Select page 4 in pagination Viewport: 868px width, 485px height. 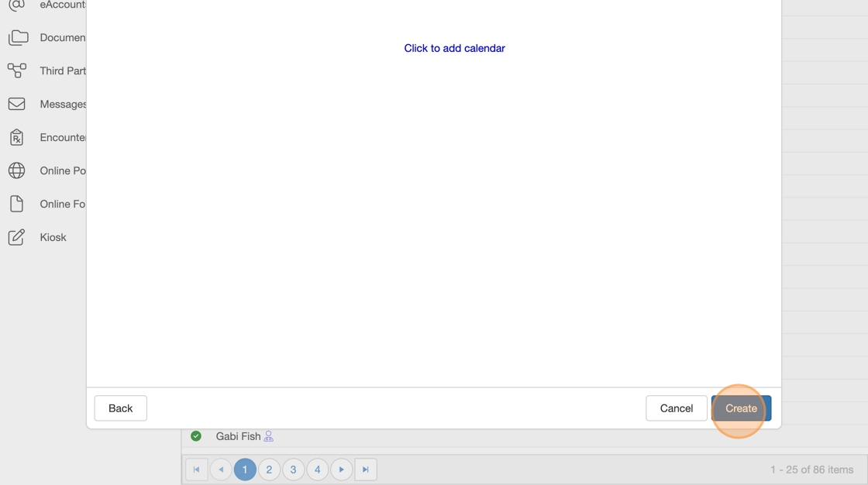click(317, 470)
